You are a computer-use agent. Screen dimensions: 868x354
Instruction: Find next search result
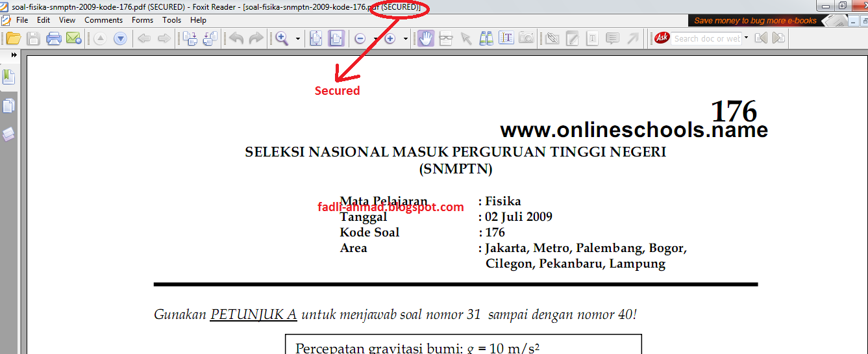(778, 38)
